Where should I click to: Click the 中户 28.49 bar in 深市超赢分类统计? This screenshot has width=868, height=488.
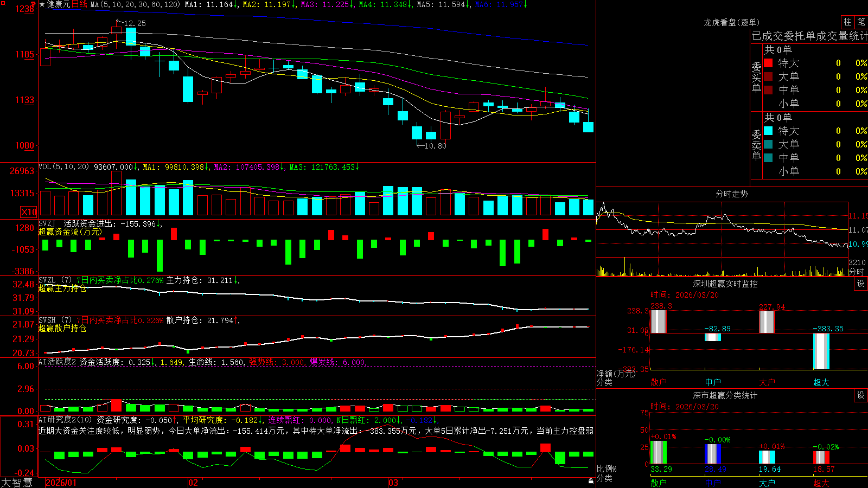pyautogui.click(x=713, y=454)
